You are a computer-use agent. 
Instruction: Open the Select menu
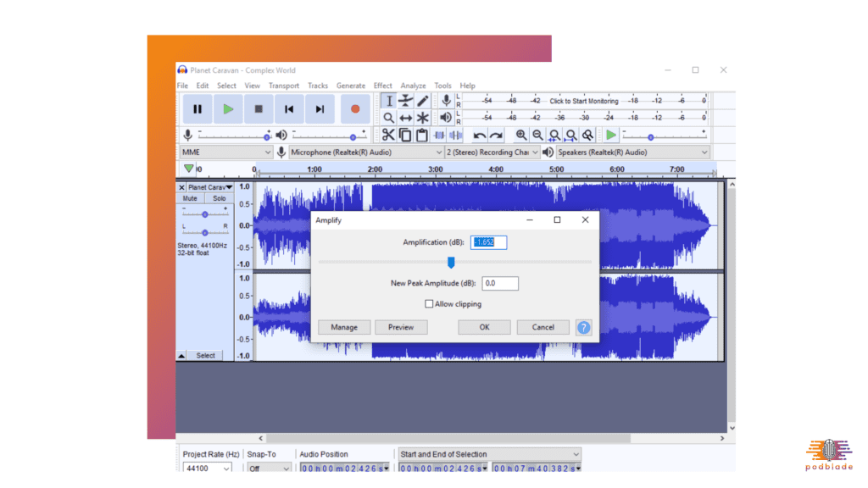click(226, 86)
